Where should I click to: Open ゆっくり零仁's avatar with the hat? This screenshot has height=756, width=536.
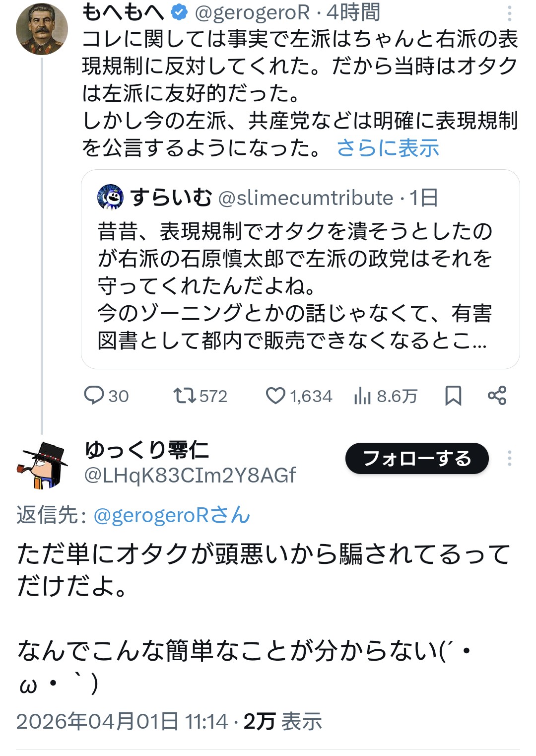pyautogui.click(x=42, y=465)
